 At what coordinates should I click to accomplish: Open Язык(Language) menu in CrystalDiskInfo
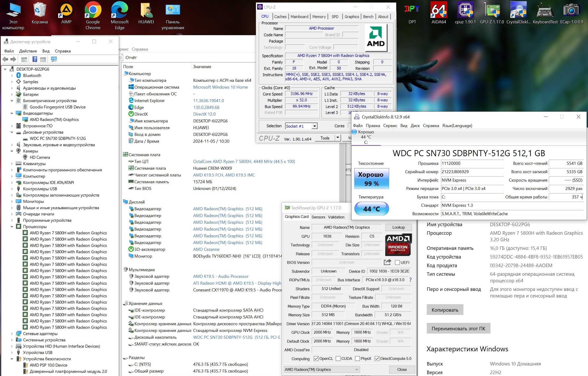457,125
